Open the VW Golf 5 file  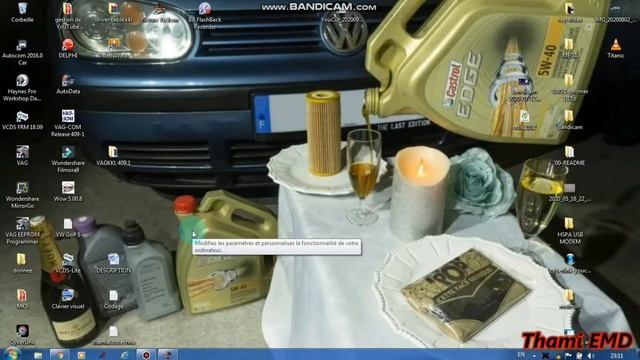pyautogui.click(x=68, y=227)
